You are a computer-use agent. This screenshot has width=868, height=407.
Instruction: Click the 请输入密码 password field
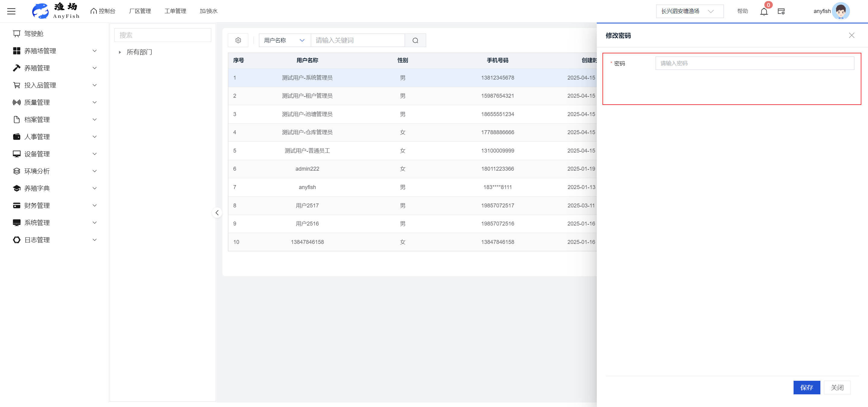click(754, 63)
